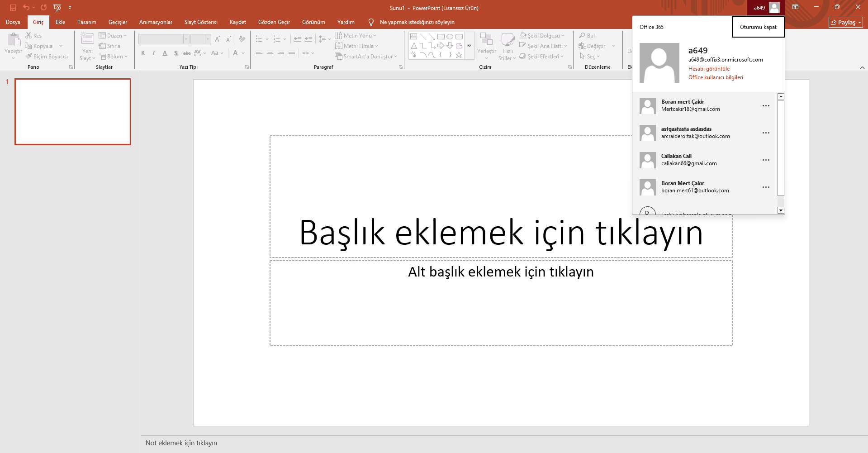This screenshot has height=453, width=868.
Task: Expand the Düzen layout dropdown
Action: click(113, 36)
